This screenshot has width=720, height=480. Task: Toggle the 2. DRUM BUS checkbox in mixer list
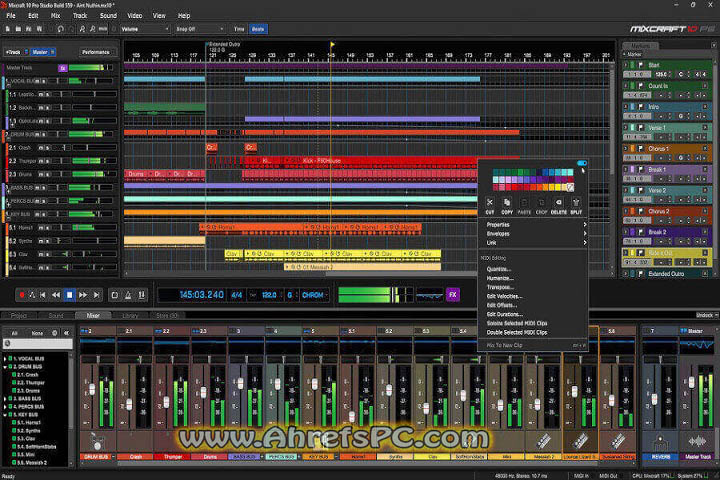tap(11, 367)
